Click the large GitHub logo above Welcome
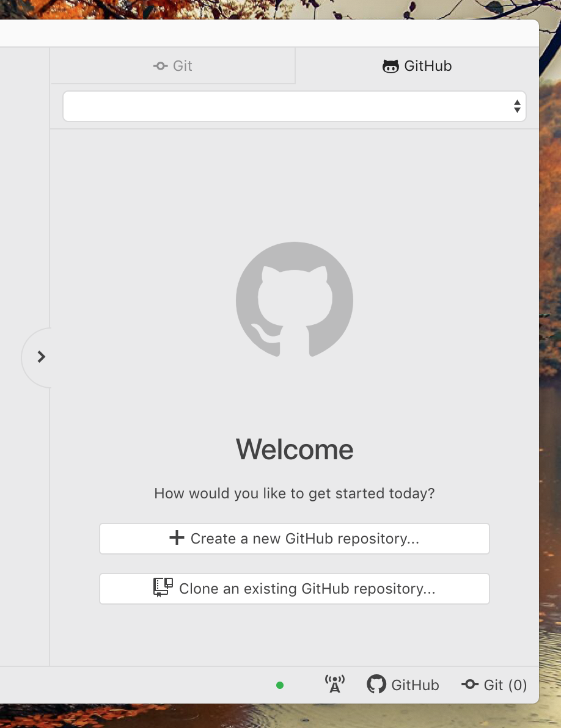561x728 pixels. coord(295,299)
